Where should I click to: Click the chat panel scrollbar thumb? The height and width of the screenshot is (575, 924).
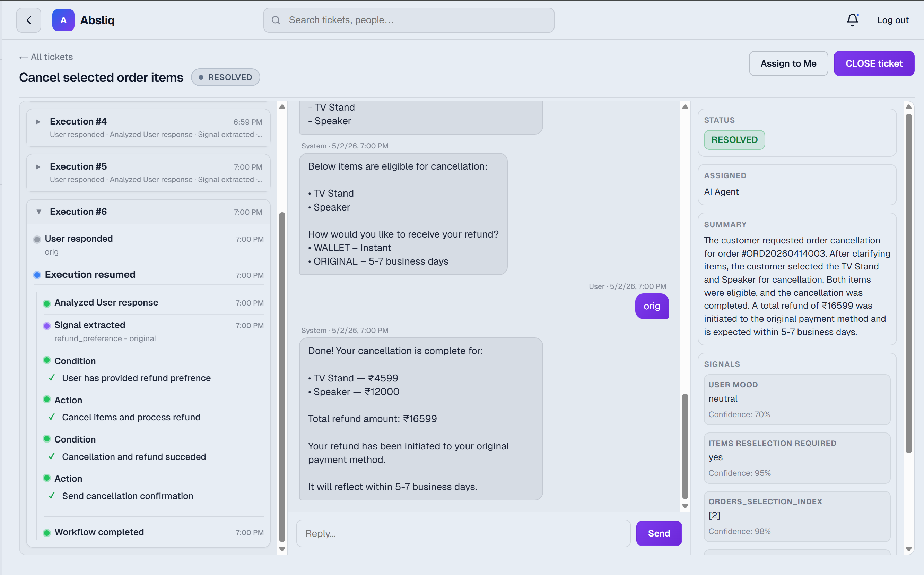(685, 446)
